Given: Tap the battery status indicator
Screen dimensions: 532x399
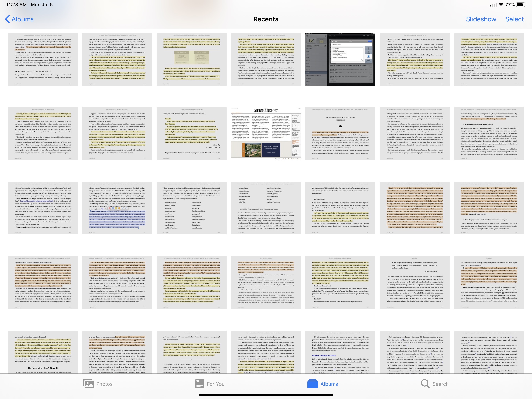Looking at the screenshot, I should (521, 4).
